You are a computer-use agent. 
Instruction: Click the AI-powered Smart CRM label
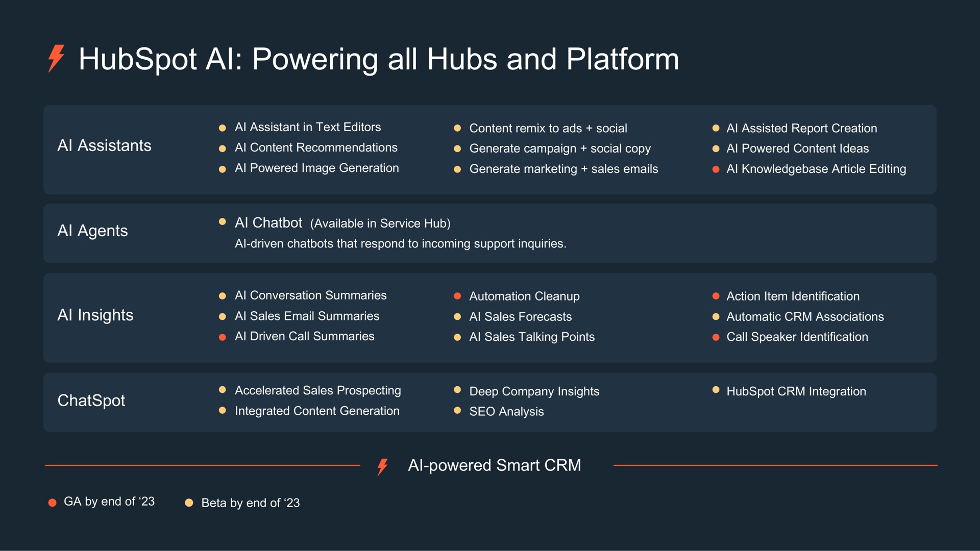point(494,465)
